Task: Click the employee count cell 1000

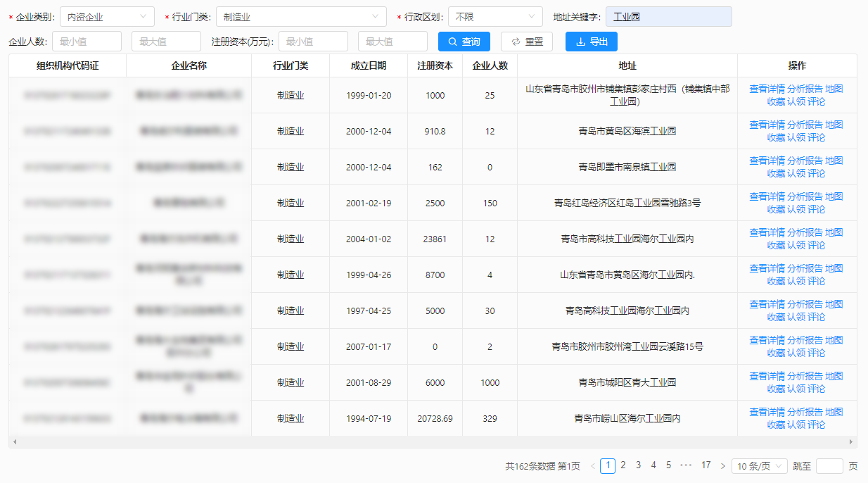Action: coord(490,382)
